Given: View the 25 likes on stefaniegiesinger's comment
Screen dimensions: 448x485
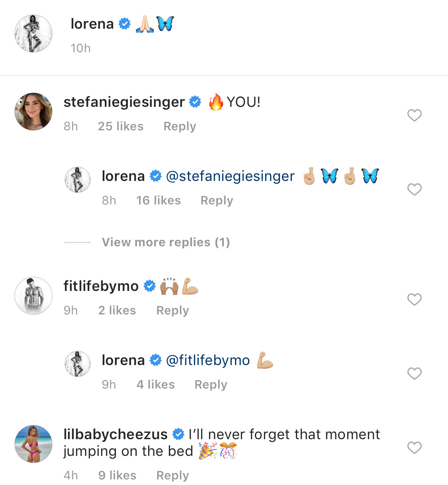Looking at the screenshot, I should (121, 126).
